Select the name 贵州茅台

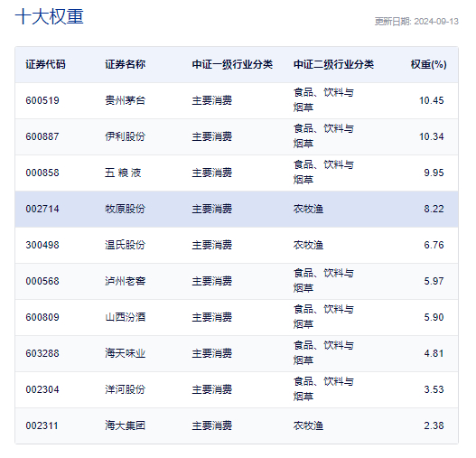tap(125, 100)
